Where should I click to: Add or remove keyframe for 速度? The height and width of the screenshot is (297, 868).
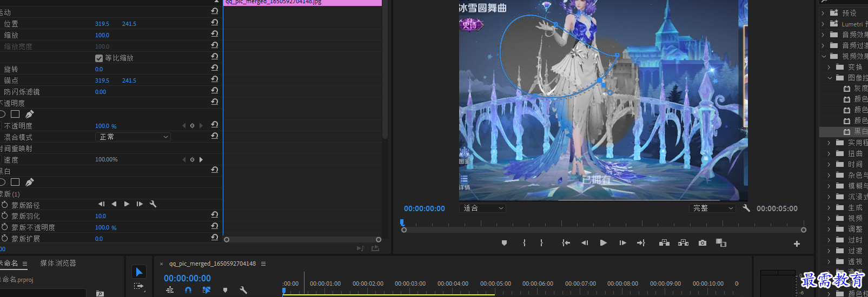click(x=192, y=160)
